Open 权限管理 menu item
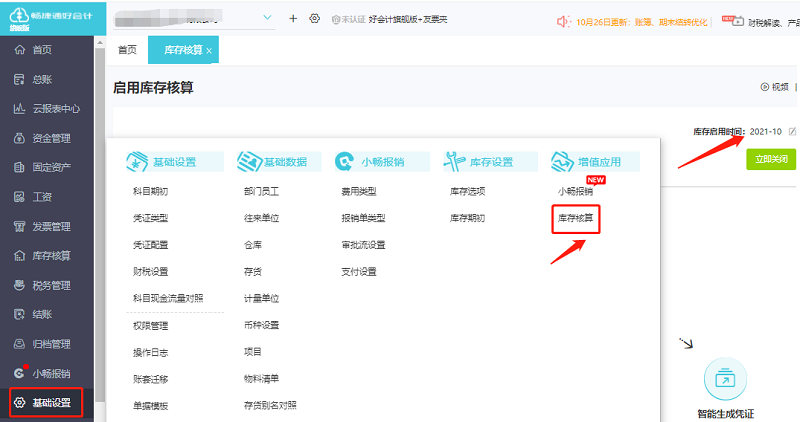 pyautogui.click(x=151, y=326)
